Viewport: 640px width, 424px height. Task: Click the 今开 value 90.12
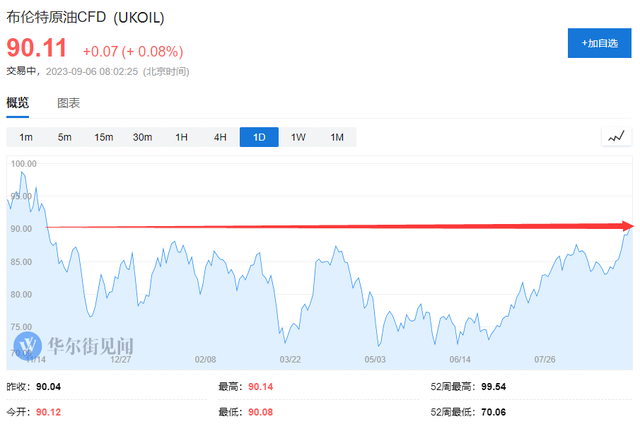[48, 412]
